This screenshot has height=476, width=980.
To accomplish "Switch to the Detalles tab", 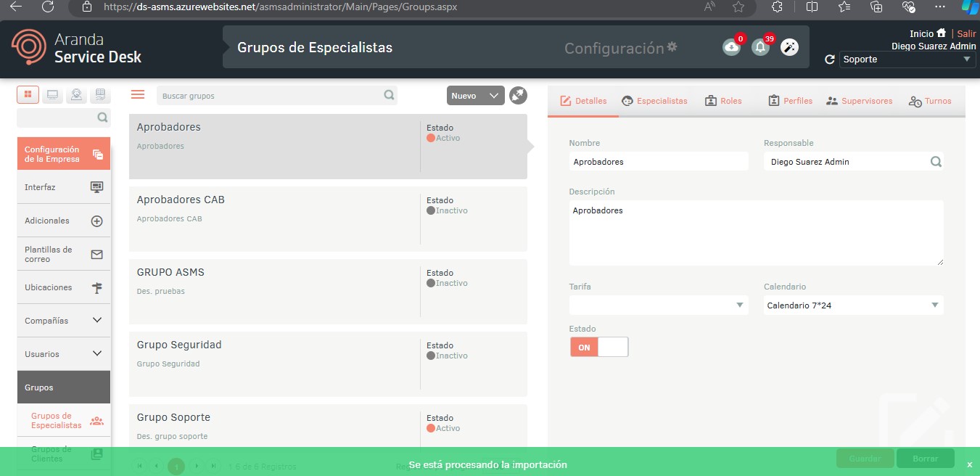I will (583, 101).
